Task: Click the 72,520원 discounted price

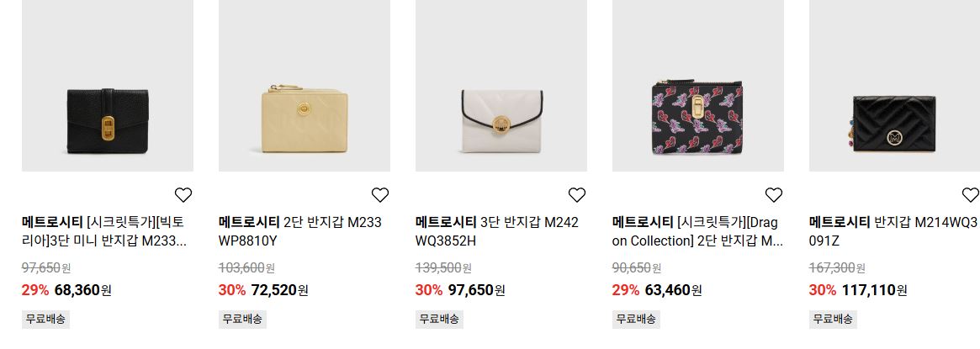Action: tap(280, 290)
